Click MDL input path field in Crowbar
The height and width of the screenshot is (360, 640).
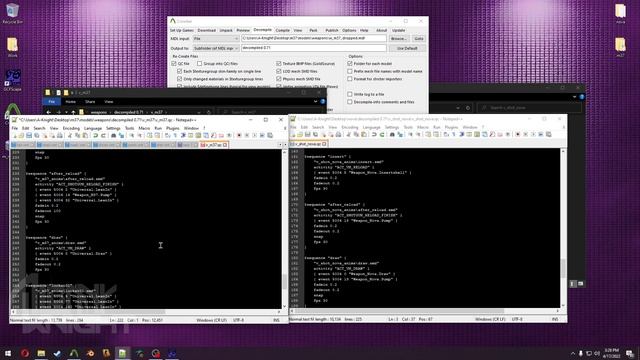(313, 38)
